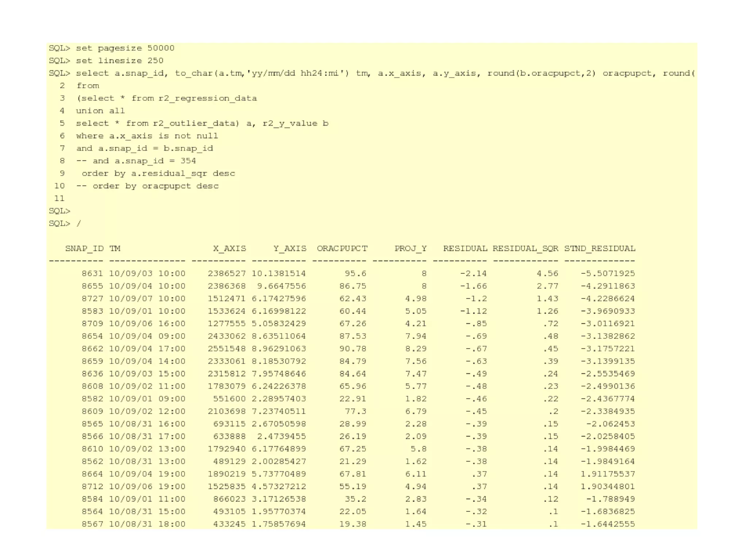Click the 'union all' line in query

click(100, 111)
